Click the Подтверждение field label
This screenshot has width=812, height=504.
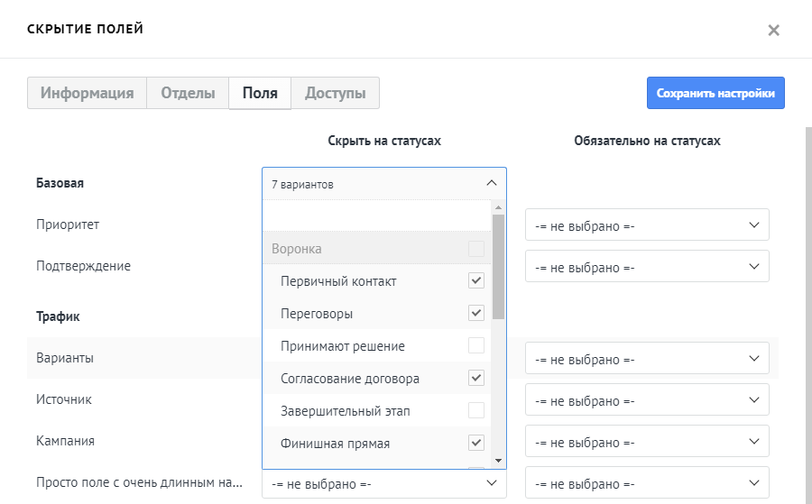(83, 266)
